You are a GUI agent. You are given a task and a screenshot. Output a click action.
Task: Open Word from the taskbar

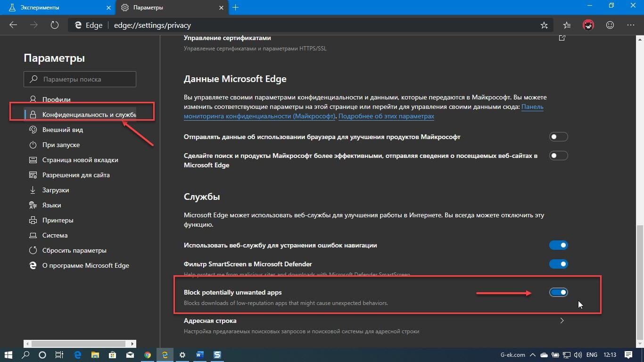[199, 354]
